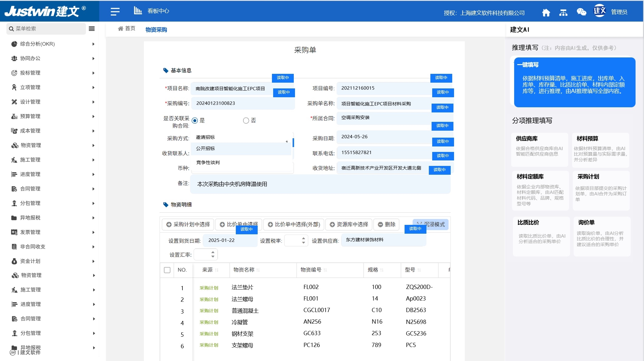This screenshot has width=644, height=361.
Task: Click the home icon in top header
Action: (x=546, y=12)
